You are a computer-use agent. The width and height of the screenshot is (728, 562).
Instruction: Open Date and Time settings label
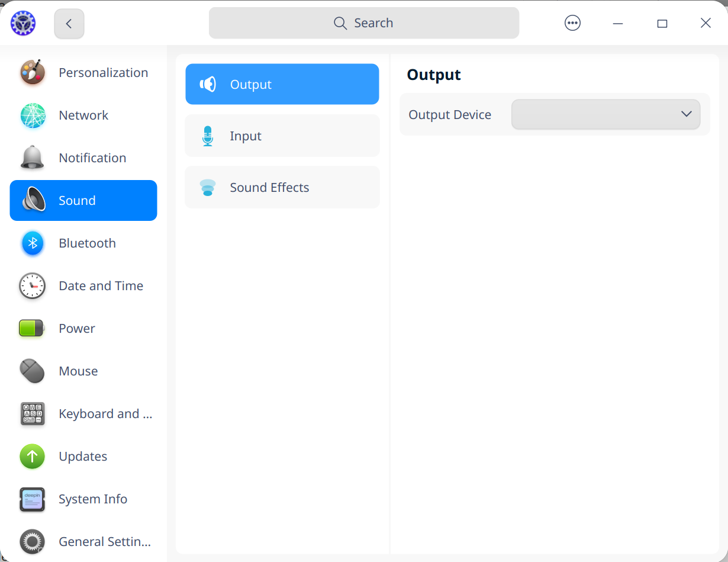coord(101,286)
